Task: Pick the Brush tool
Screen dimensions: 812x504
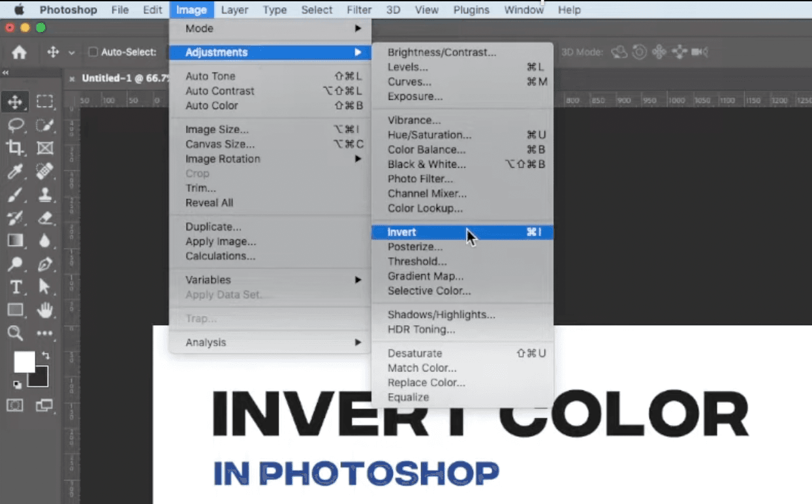Action: coord(14,195)
